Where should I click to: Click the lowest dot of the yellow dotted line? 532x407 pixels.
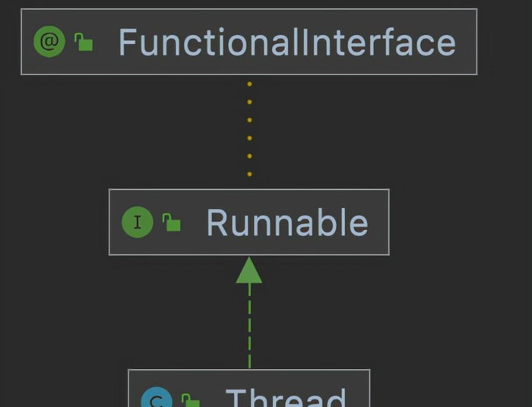pyautogui.click(x=249, y=175)
